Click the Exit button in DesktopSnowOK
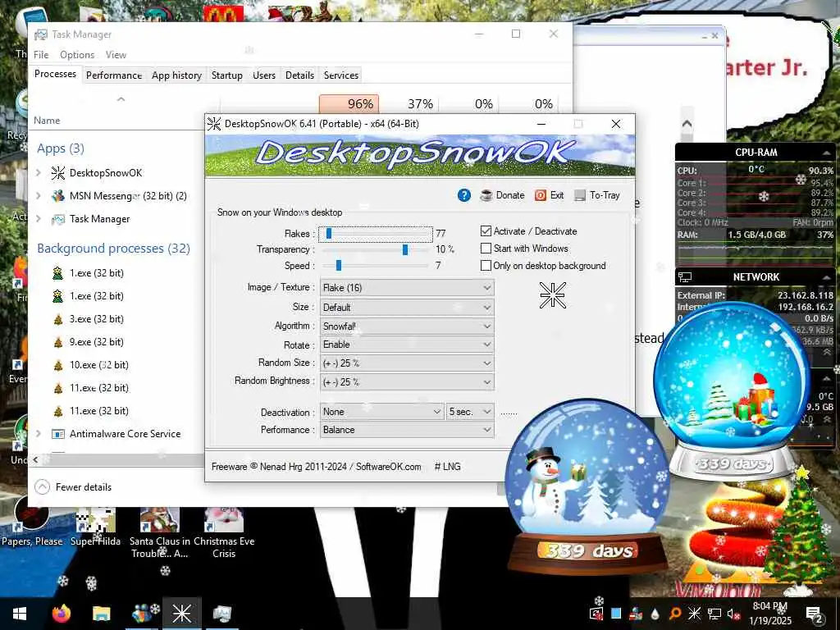840x630 pixels. (549, 195)
